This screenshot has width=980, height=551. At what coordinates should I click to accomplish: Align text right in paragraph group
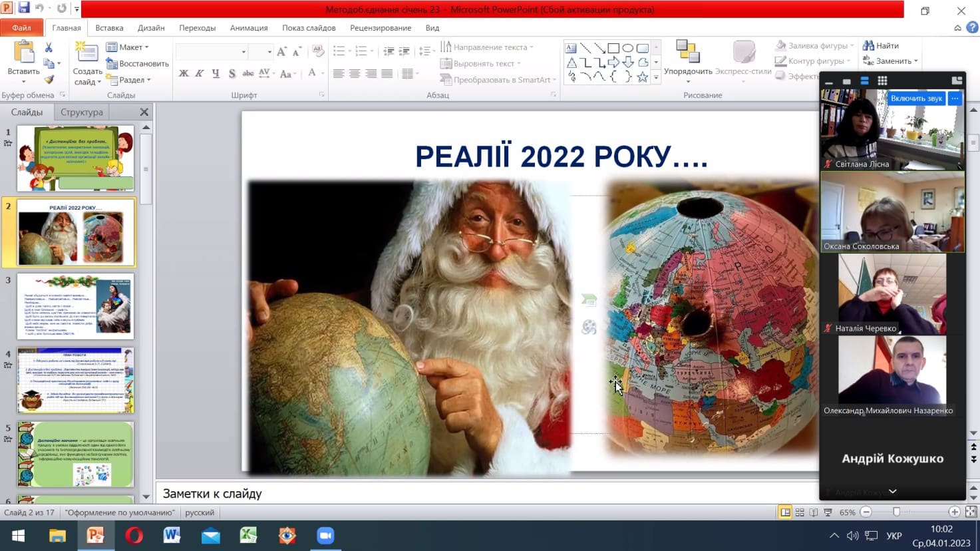pyautogui.click(x=371, y=73)
